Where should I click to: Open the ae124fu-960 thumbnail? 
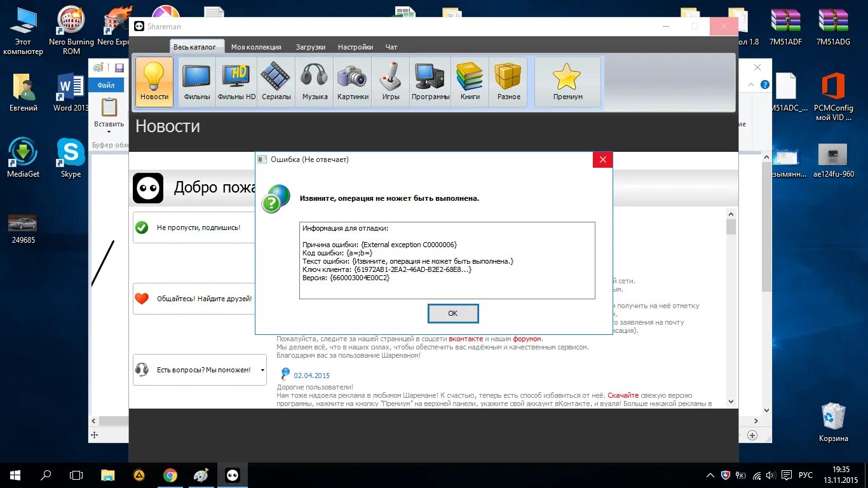(833, 160)
